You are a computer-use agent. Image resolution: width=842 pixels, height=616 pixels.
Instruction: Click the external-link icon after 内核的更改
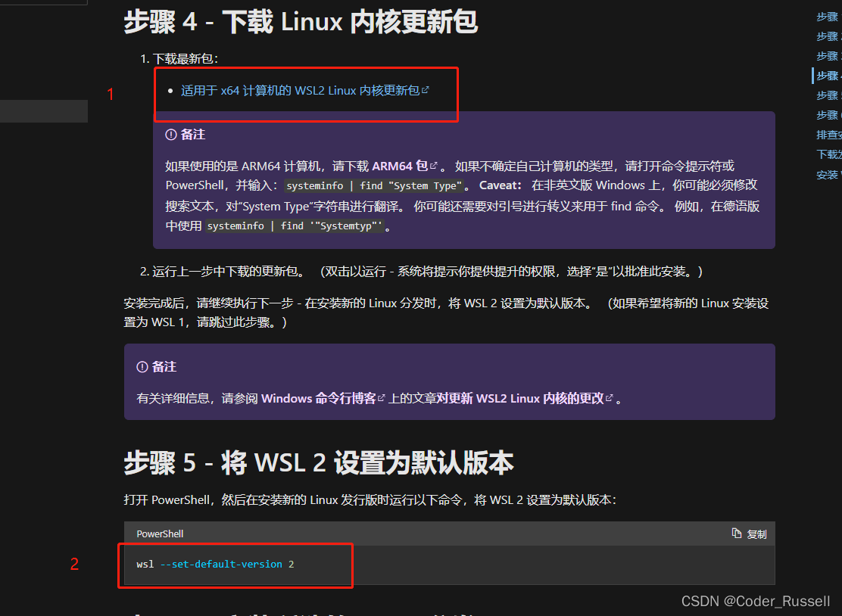[609, 397]
